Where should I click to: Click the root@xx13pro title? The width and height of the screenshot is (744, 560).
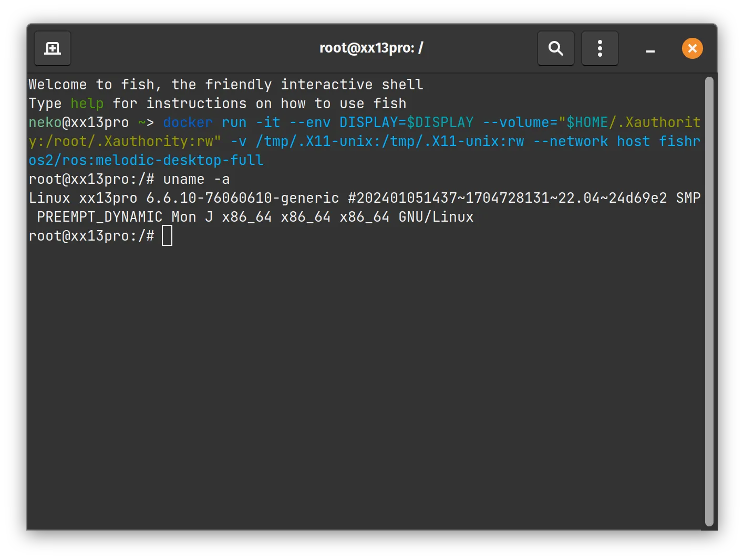click(371, 47)
